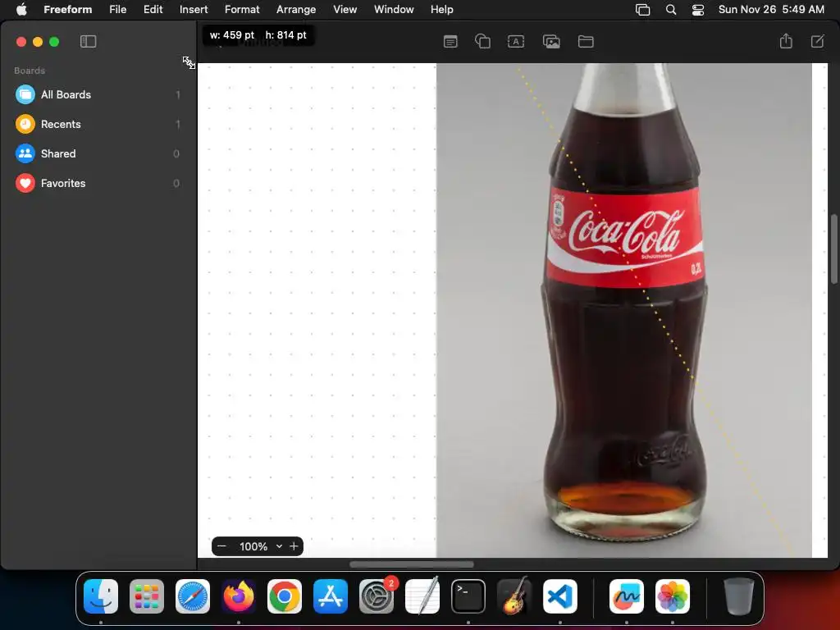Open the Insert menu

pos(194,10)
